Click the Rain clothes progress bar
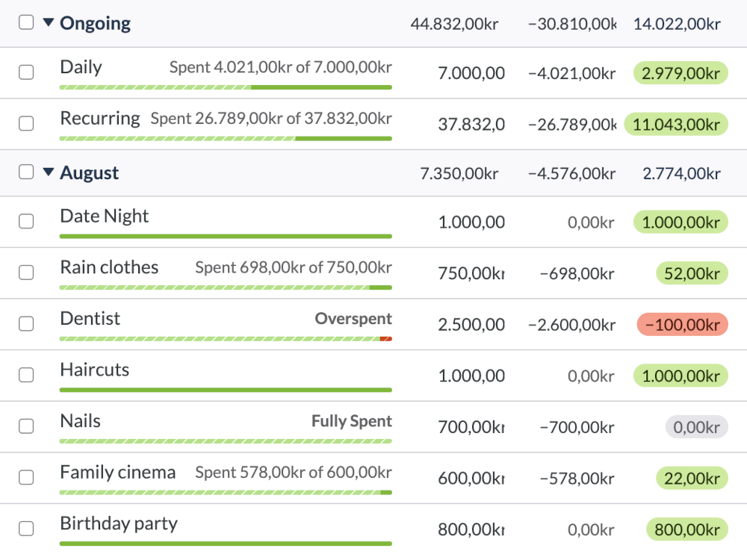Screen dimensions: 747x560 tap(226, 287)
